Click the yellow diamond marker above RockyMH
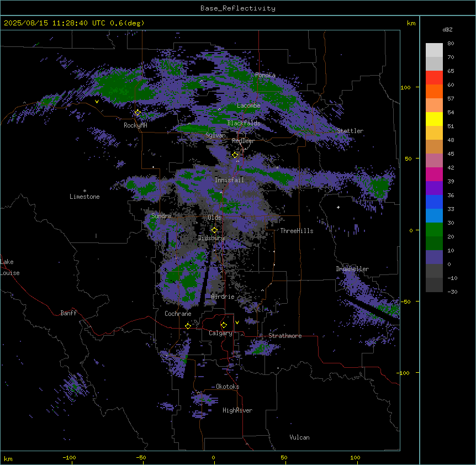The height and width of the screenshot is (465, 476). coord(137,113)
